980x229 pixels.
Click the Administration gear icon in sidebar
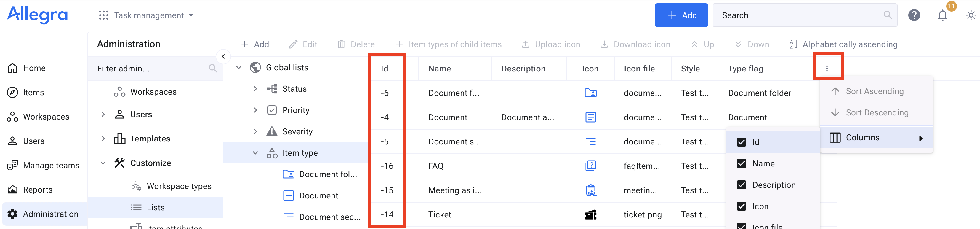point(12,214)
